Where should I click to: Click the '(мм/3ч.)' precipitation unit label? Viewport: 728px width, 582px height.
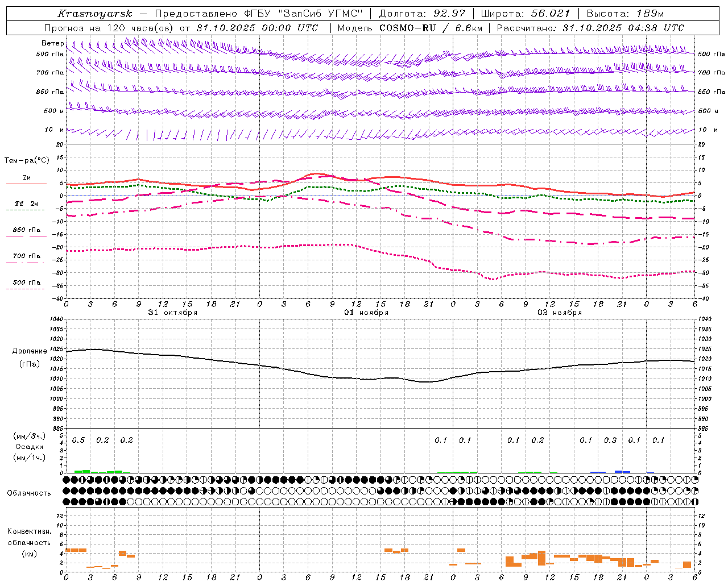click(30, 436)
